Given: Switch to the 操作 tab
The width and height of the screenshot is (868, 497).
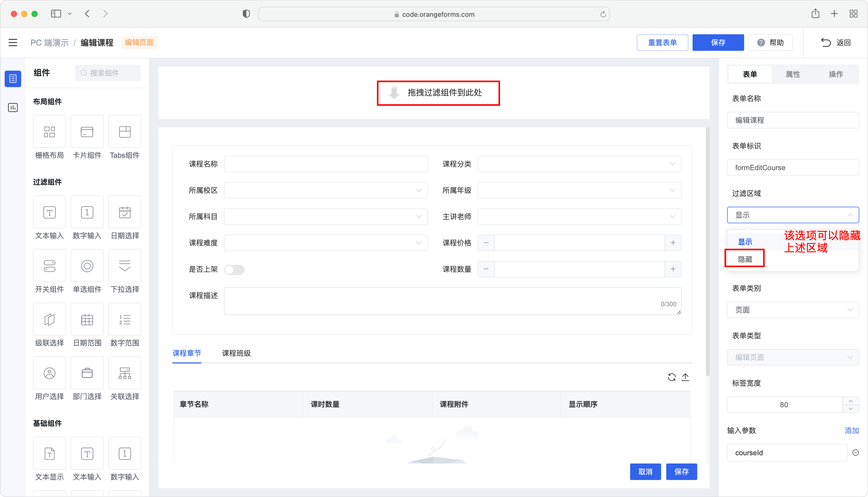Looking at the screenshot, I should coord(836,74).
